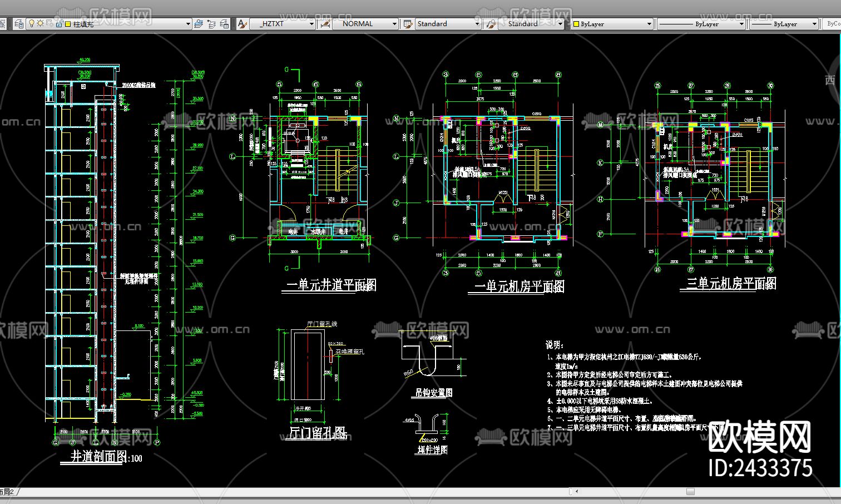Toggle the layer on/off lightbulb
The height and width of the screenshot is (504, 841).
click(32, 24)
